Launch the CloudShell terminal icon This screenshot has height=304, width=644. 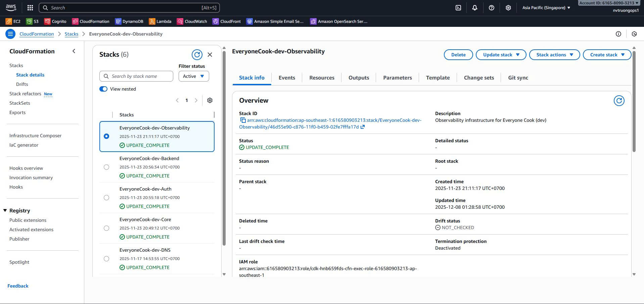click(x=458, y=8)
